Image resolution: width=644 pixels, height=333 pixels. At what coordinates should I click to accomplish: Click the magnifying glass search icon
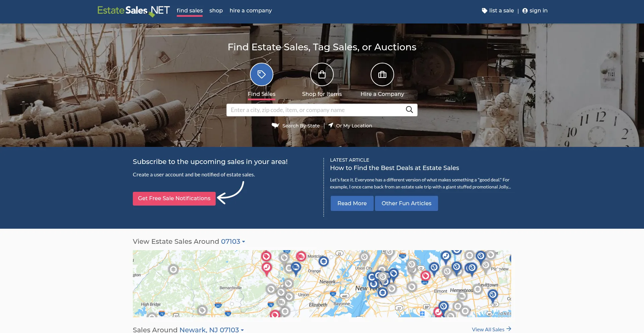click(x=409, y=110)
